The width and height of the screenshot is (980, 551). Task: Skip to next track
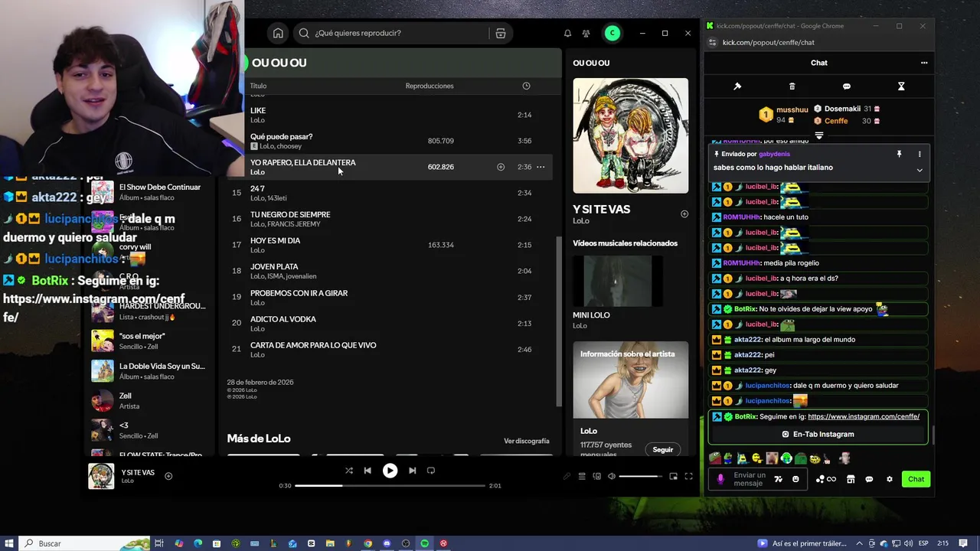click(x=412, y=471)
